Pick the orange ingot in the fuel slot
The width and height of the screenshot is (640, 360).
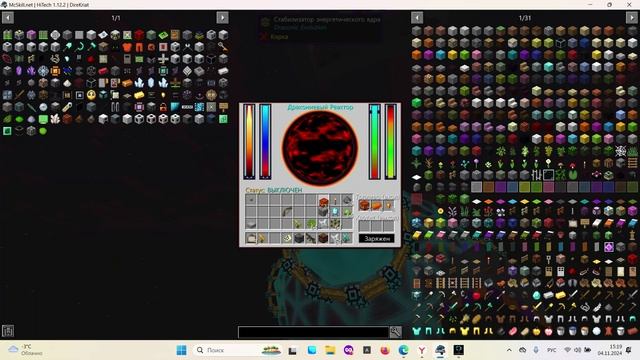click(376, 205)
